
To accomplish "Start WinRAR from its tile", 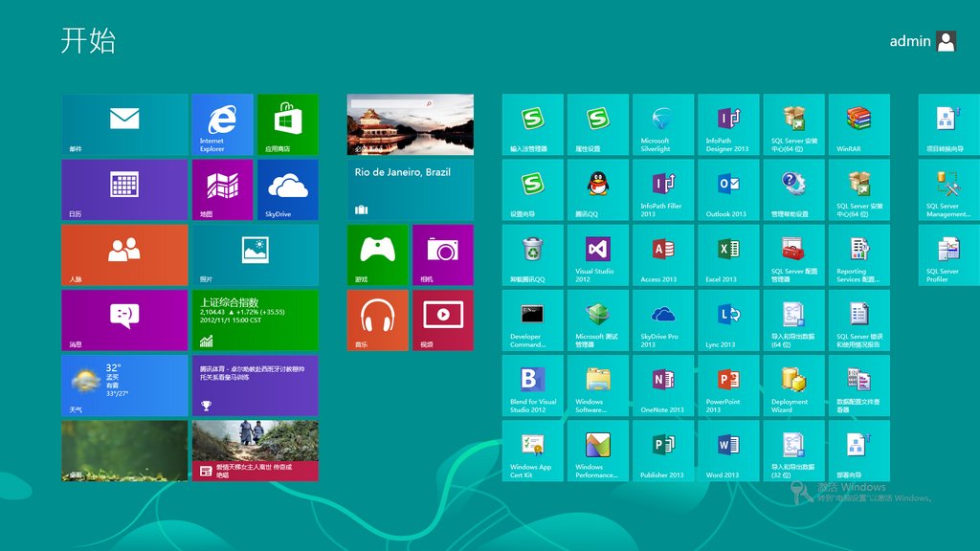I will 858,124.
